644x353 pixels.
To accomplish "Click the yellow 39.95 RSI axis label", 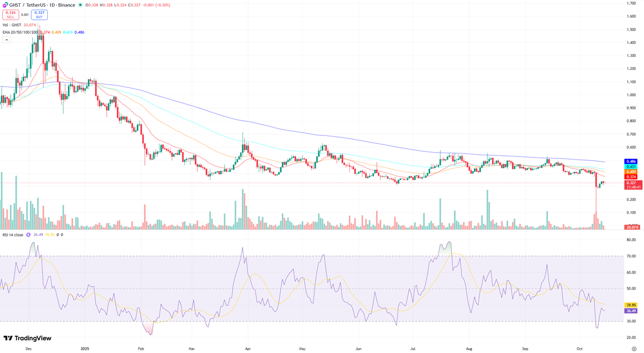I will click(631, 305).
